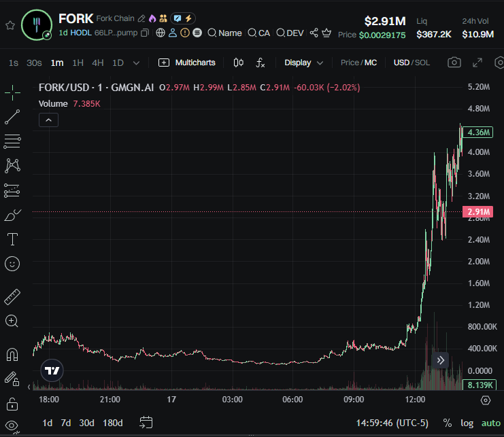
Task: Switch chart to MC mode
Action: (371, 63)
